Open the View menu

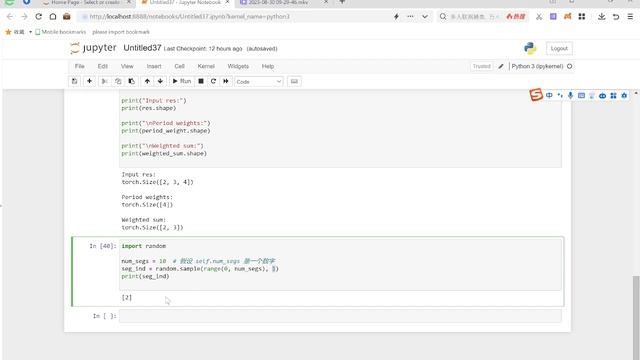coord(127,66)
